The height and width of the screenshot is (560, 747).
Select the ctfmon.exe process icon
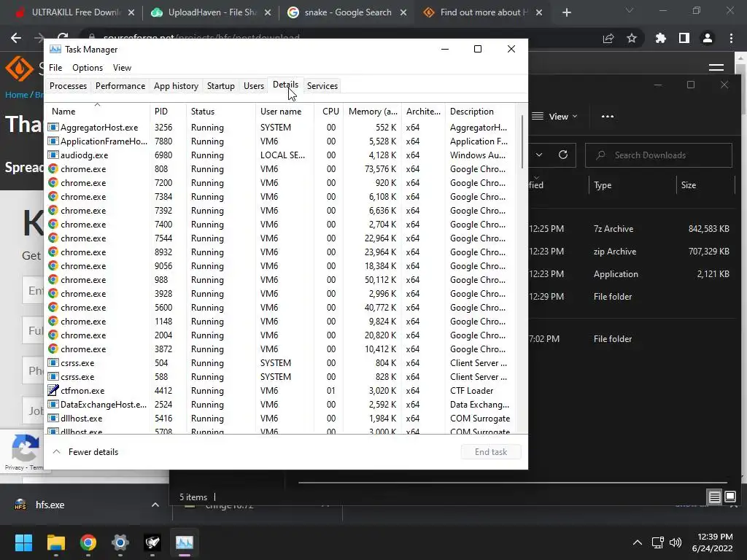pos(53,390)
